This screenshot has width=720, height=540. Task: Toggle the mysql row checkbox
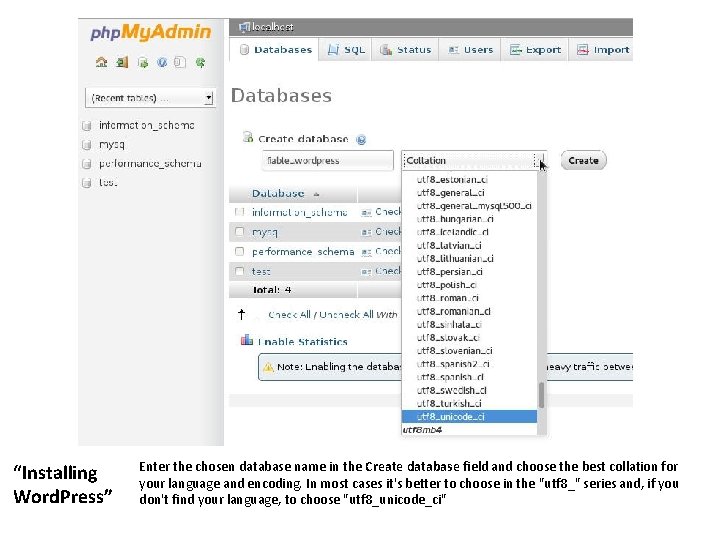point(239,231)
